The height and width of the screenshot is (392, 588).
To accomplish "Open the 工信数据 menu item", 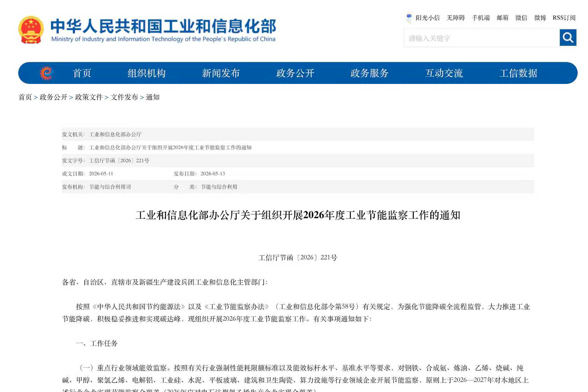I will [x=518, y=73].
